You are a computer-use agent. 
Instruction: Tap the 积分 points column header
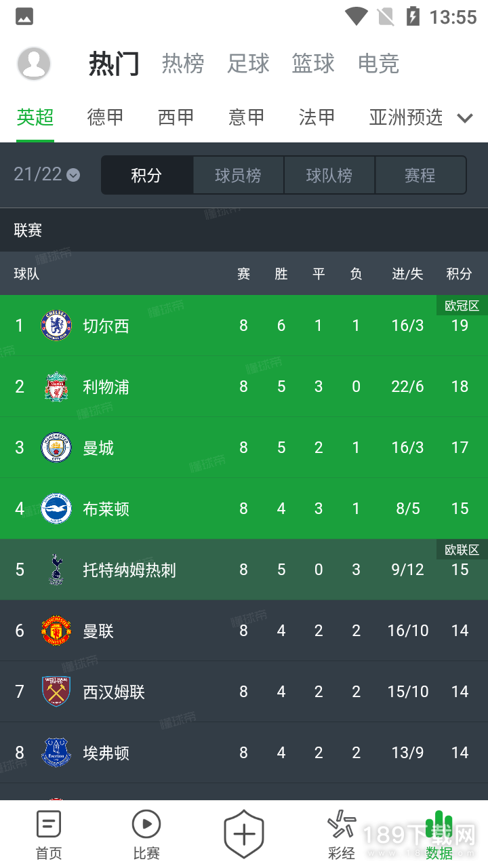click(459, 274)
